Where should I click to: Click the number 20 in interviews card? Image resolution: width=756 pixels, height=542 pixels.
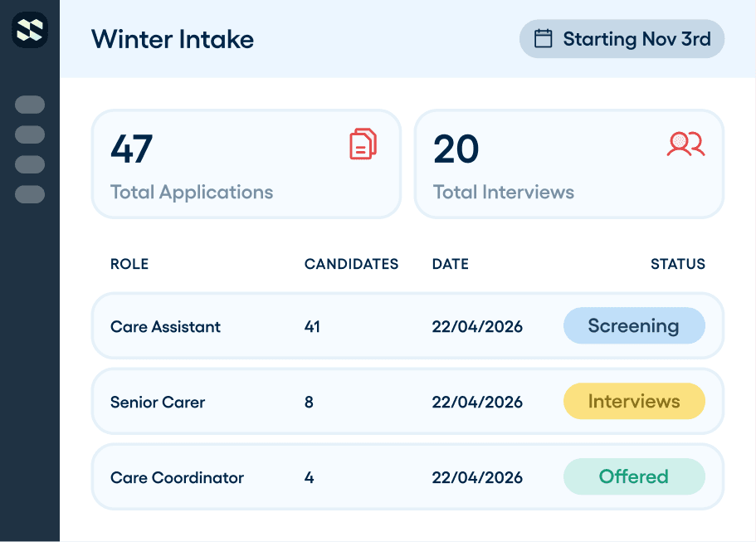tap(456, 149)
